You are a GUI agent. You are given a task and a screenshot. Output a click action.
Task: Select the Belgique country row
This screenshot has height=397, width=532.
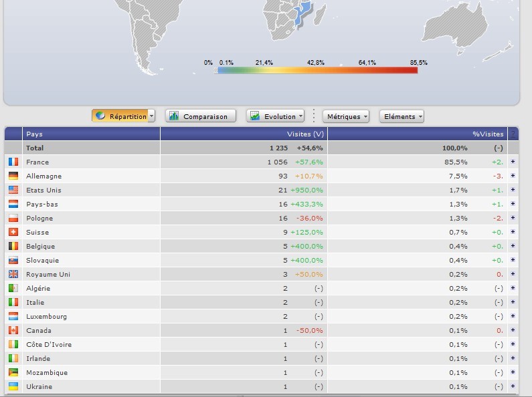tap(40, 246)
